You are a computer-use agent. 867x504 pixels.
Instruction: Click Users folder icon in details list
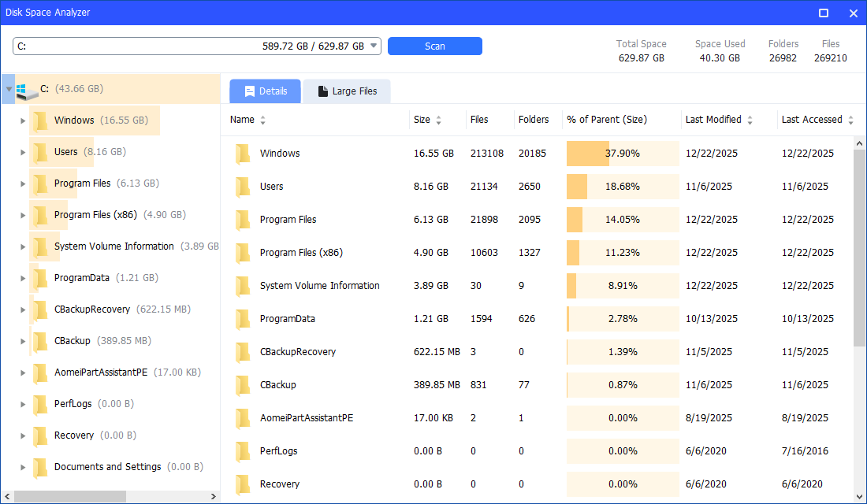click(x=243, y=187)
